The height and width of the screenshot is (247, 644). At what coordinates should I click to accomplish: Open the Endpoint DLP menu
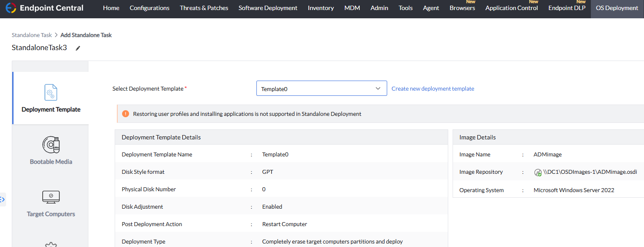click(567, 8)
